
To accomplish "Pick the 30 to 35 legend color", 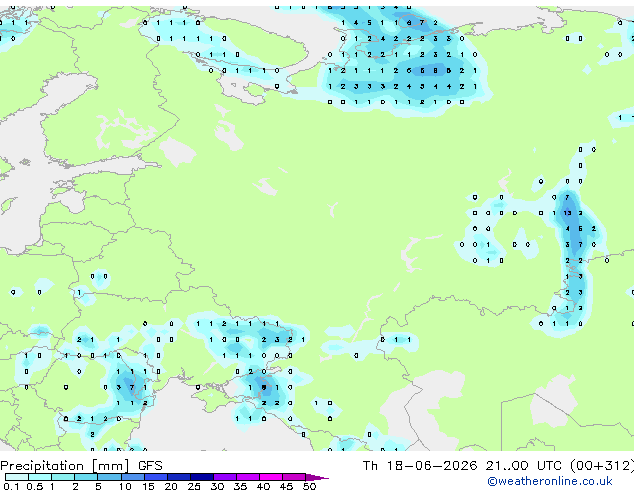I will 225,477.
